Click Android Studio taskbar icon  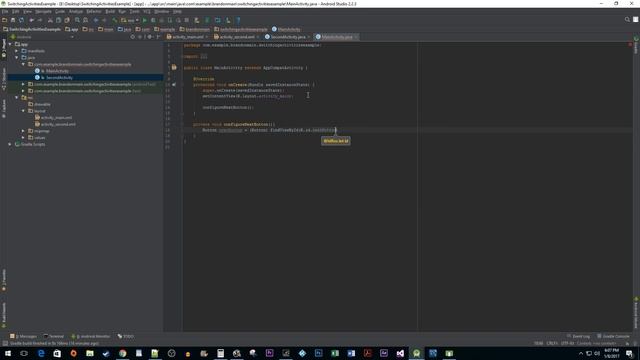[x=416, y=353]
